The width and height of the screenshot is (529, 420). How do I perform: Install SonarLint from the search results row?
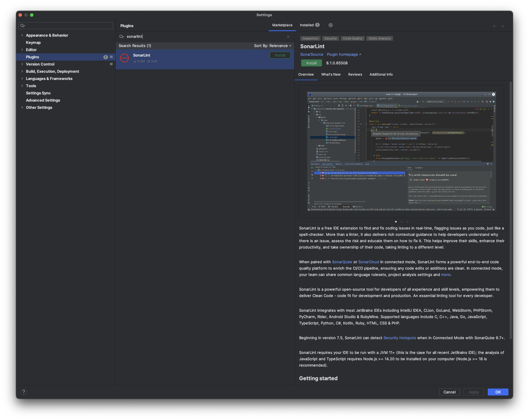(280, 55)
